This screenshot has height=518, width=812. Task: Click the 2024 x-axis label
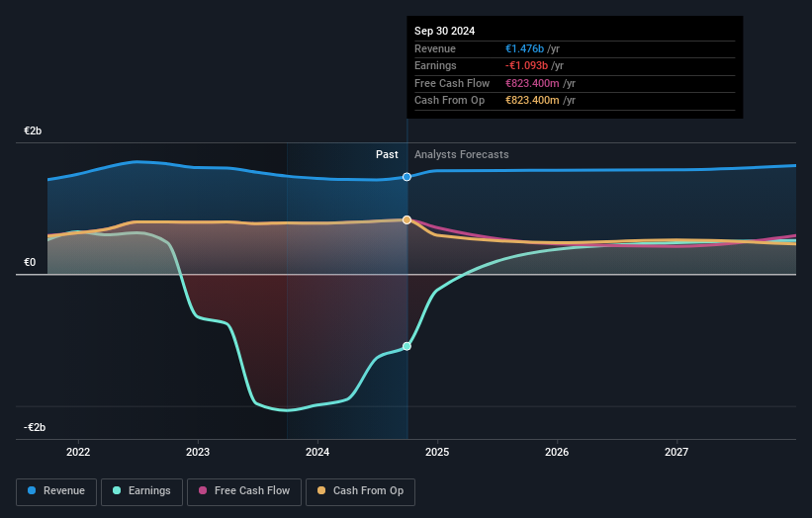coord(317,452)
